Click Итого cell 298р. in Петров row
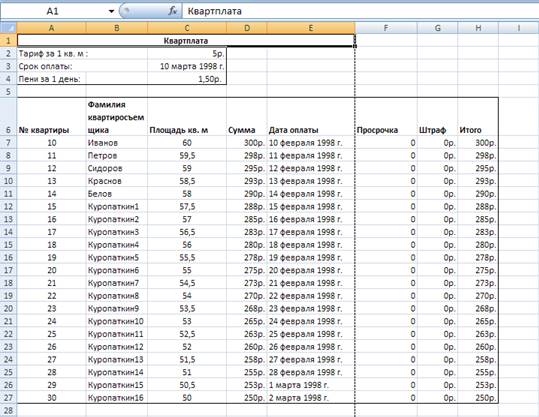Screen dimensions: 539x417 pyautogui.click(x=478, y=155)
